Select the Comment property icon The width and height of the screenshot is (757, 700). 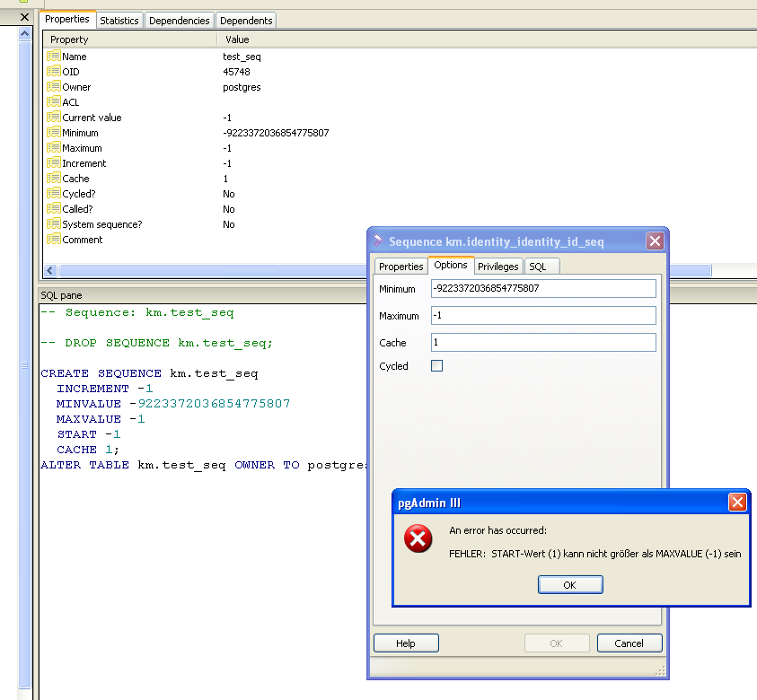[53, 240]
